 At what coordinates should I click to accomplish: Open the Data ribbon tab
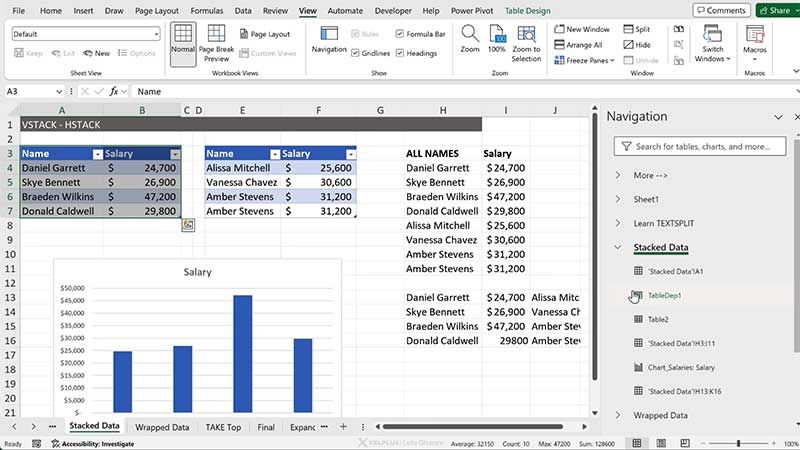(243, 10)
